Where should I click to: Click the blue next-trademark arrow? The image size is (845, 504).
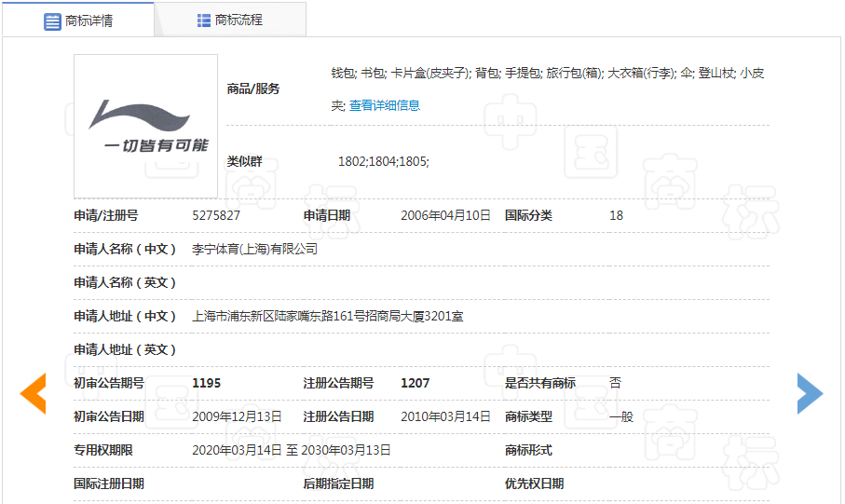[x=810, y=393]
